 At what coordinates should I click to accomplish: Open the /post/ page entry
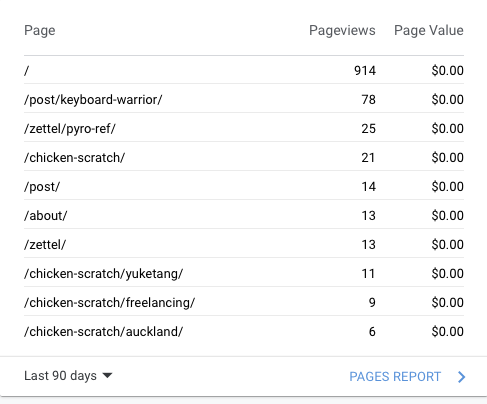(244, 186)
